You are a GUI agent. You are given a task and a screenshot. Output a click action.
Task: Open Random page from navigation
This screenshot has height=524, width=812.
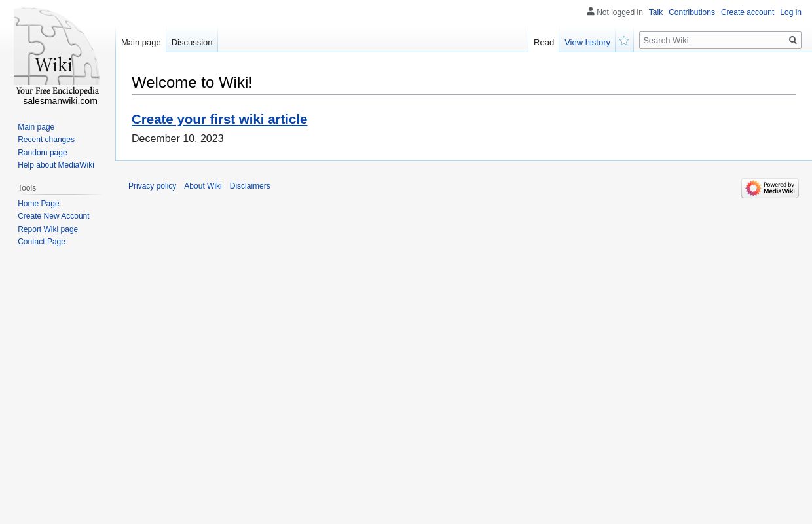(x=43, y=152)
